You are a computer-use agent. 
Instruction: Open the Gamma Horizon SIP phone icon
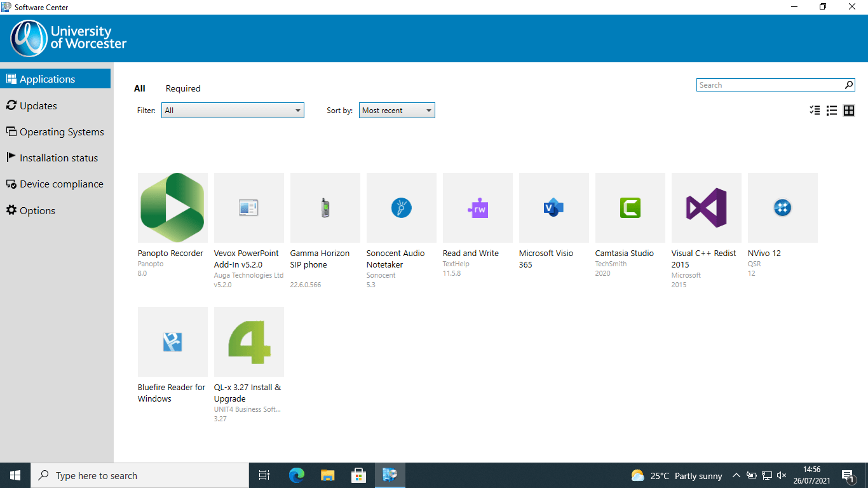pos(325,208)
